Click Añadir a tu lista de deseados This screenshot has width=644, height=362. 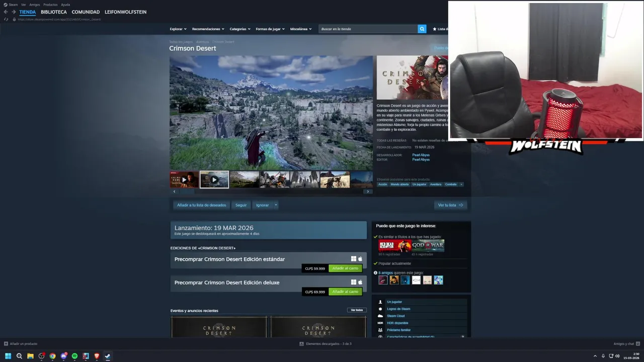click(x=202, y=205)
